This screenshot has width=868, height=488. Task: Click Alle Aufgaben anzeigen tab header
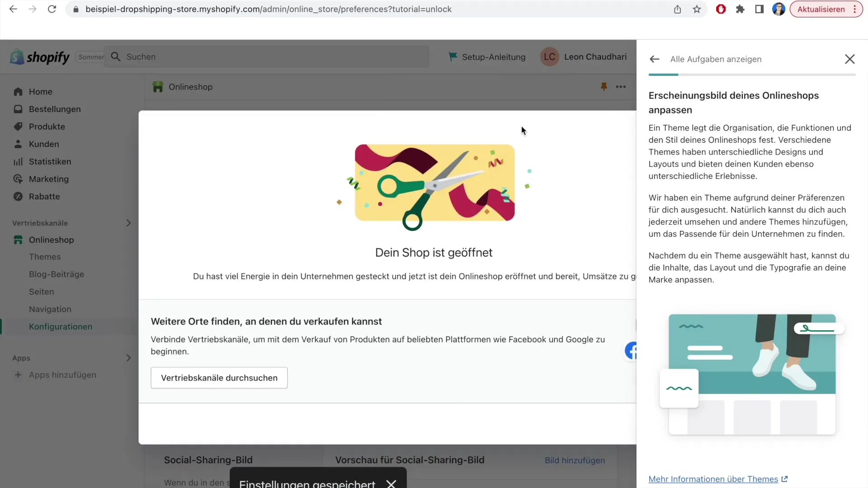[716, 59]
